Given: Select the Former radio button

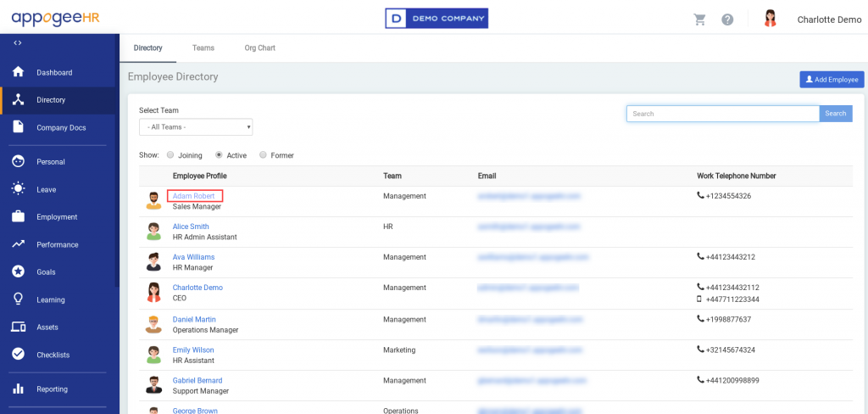Looking at the screenshot, I should click(263, 155).
